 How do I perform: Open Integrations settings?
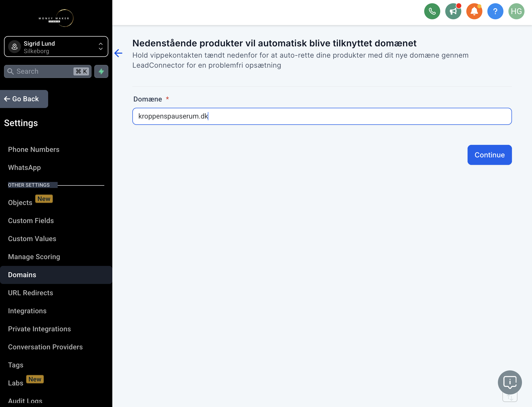(27, 311)
